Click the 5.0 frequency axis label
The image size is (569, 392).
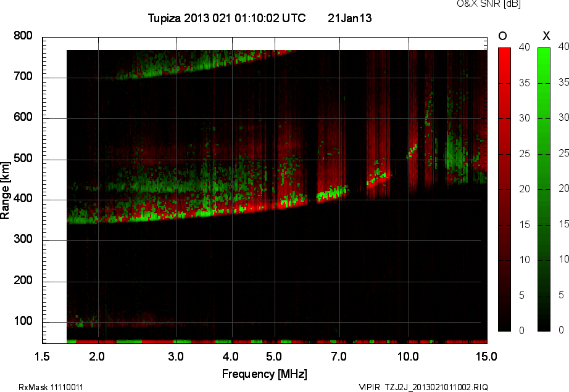(x=274, y=356)
